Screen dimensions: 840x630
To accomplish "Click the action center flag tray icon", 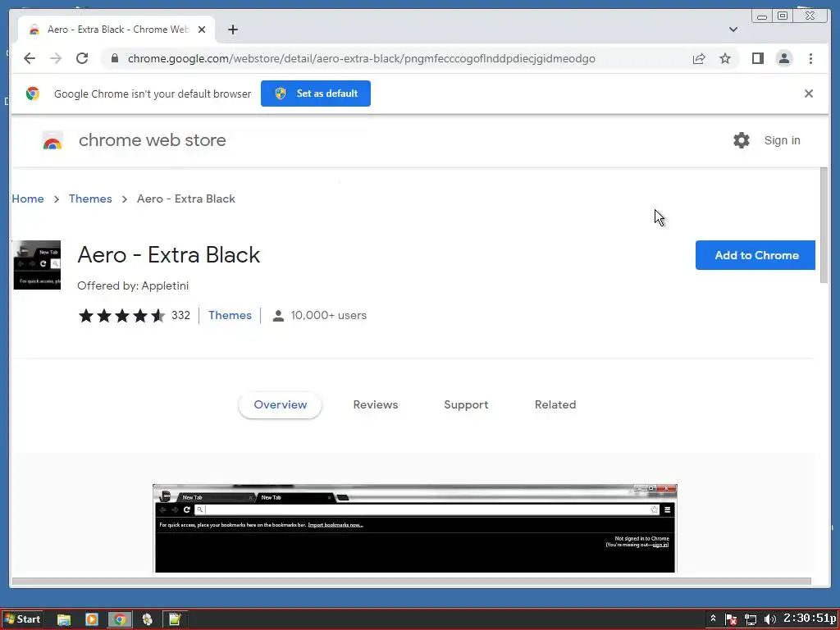I will tap(731, 620).
